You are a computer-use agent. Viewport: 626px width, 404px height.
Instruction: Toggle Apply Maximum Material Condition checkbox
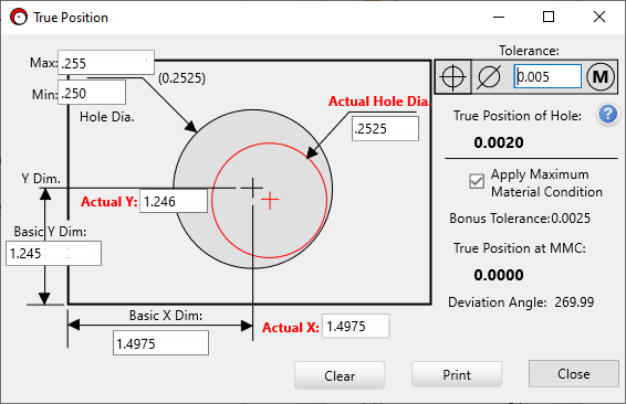tap(477, 181)
